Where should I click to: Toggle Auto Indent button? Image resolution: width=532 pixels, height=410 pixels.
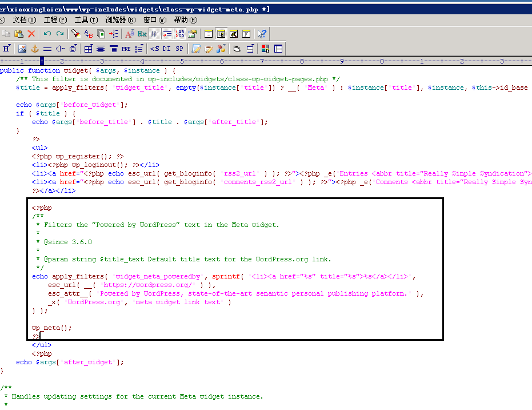tap(167, 34)
